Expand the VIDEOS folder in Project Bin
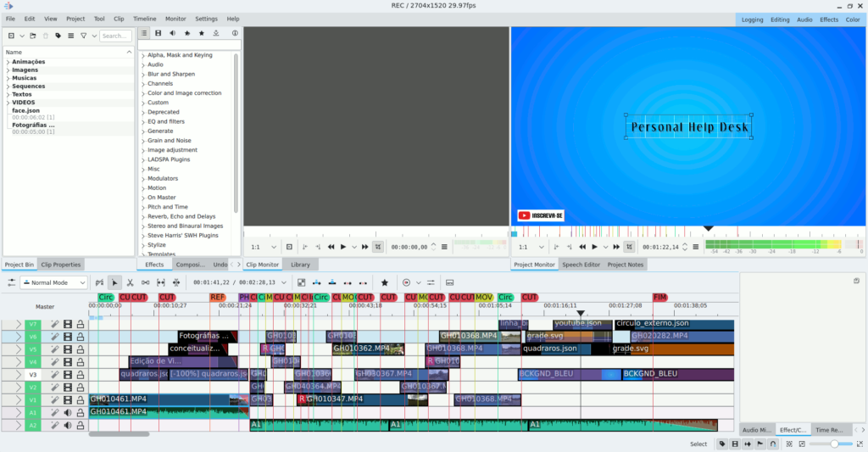This screenshot has height=452, width=868. coord(8,103)
